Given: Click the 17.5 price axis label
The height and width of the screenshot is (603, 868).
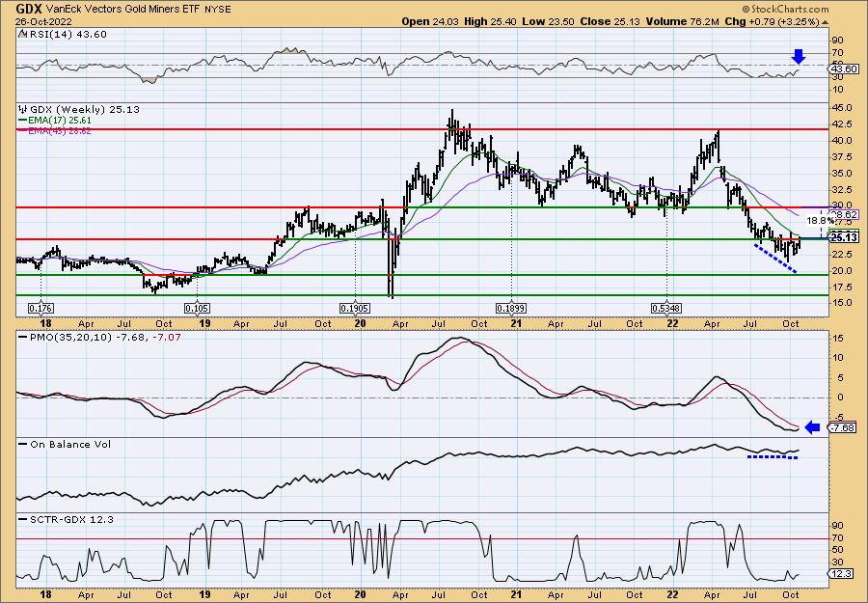Looking at the screenshot, I should pyautogui.click(x=841, y=287).
